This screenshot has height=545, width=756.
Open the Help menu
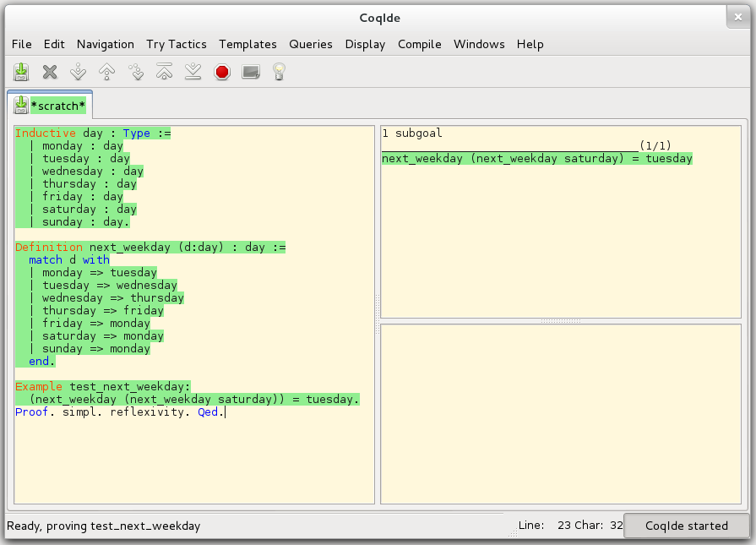click(x=530, y=45)
